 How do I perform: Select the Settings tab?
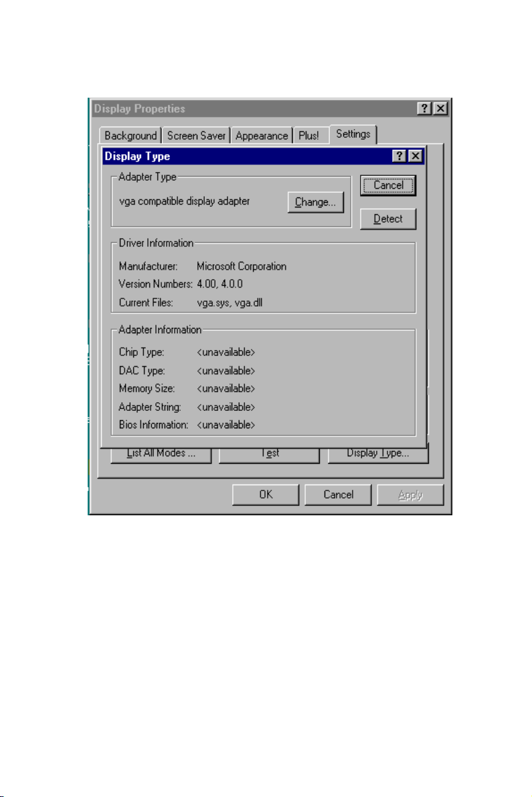pyautogui.click(x=353, y=135)
